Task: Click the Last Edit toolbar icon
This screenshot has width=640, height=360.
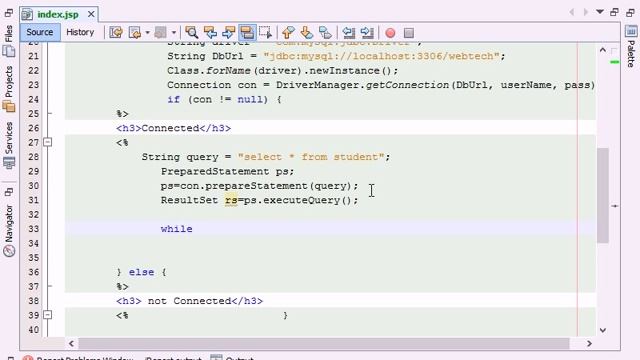Action: coord(116,32)
